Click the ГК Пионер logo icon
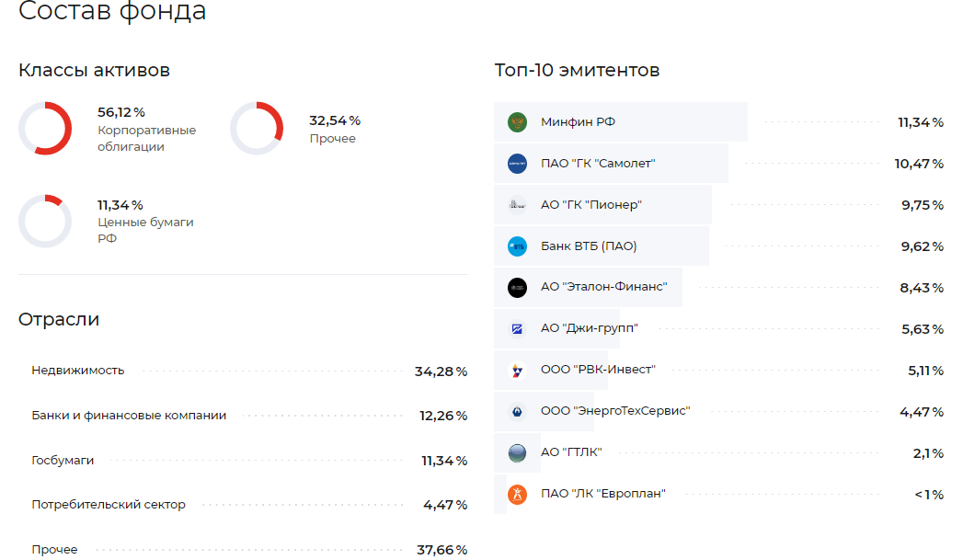Image resolution: width=963 pixels, height=560 pixels. [517, 205]
